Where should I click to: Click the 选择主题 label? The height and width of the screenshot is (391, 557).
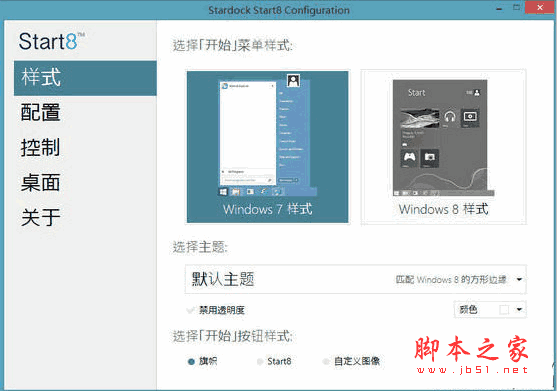[x=200, y=247]
